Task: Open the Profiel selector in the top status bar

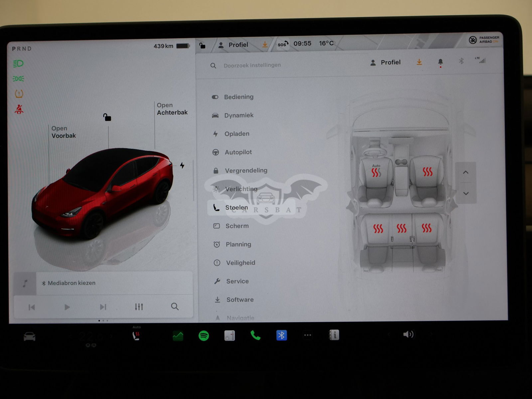Action: coord(234,45)
